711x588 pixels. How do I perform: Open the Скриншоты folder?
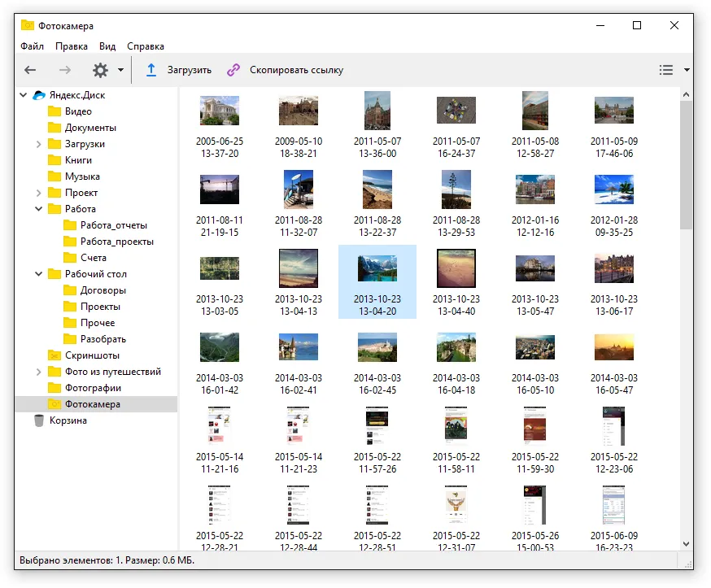click(x=92, y=355)
